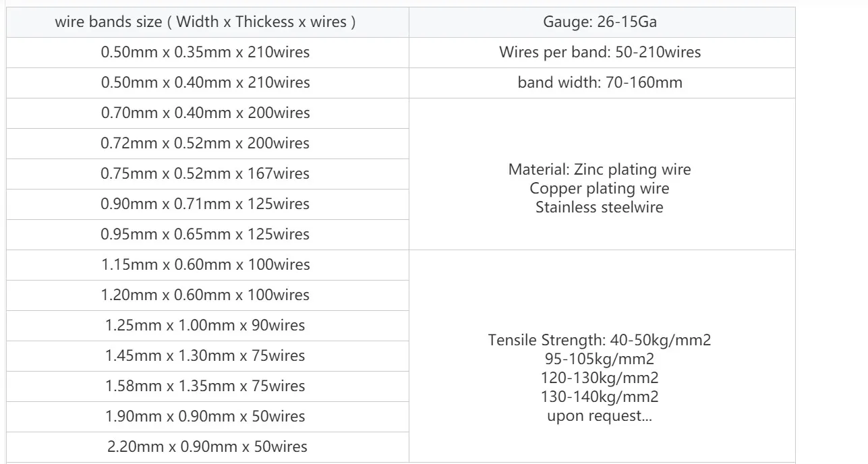Select the 'Wires per band: 50-210wires' cell
Viewport: 868px width, 464px height.
600,52
